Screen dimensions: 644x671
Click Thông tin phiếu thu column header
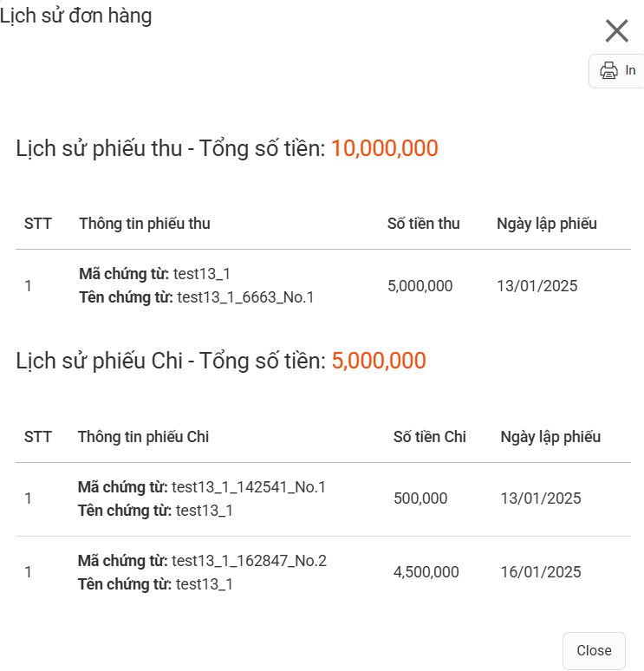tap(145, 224)
